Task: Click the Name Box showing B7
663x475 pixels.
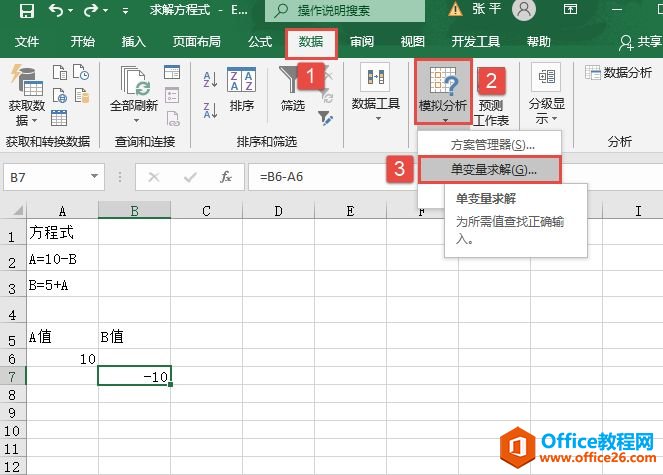Action: 47,177
